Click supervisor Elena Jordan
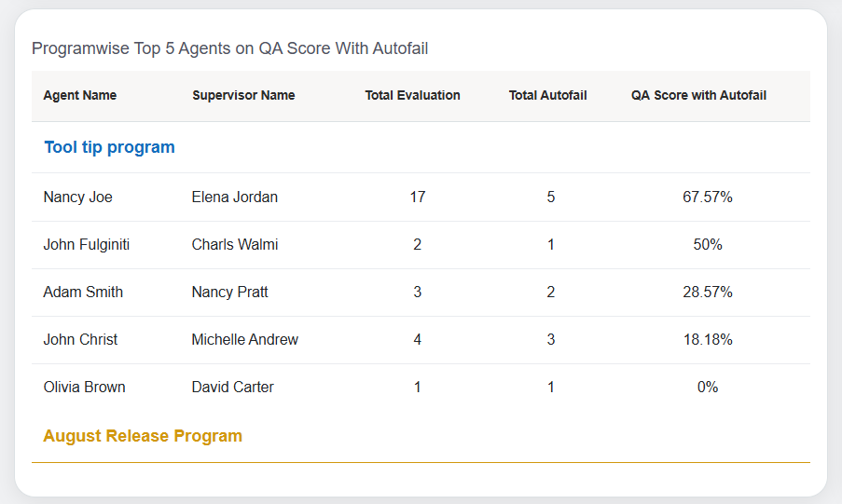The width and height of the screenshot is (842, 504). 235,198
